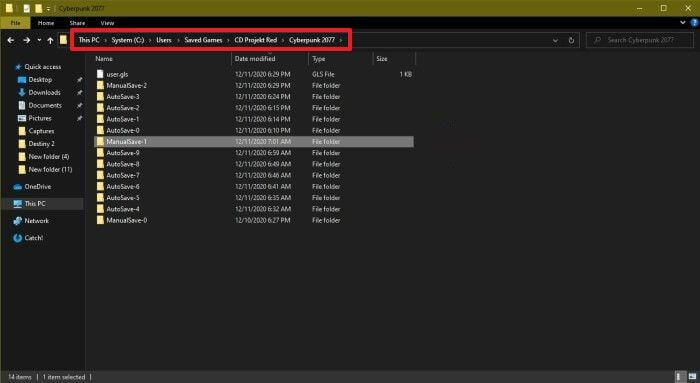Select the user.gls file icon
The height and width of the screenshot is (383, 700).
pos(100,74)
